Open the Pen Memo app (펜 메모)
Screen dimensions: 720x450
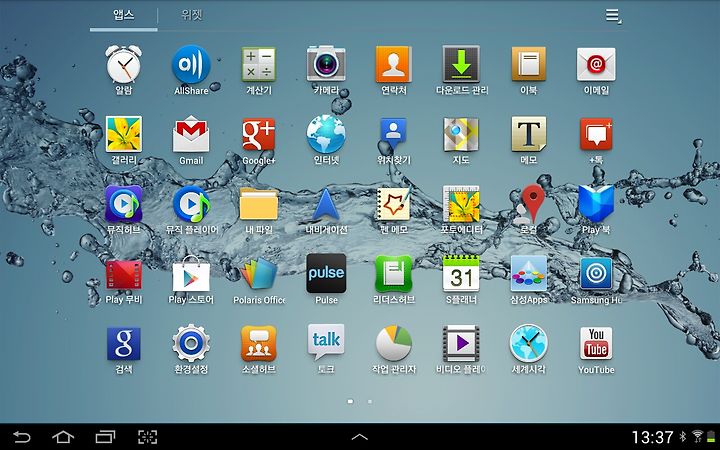(394, 204)
